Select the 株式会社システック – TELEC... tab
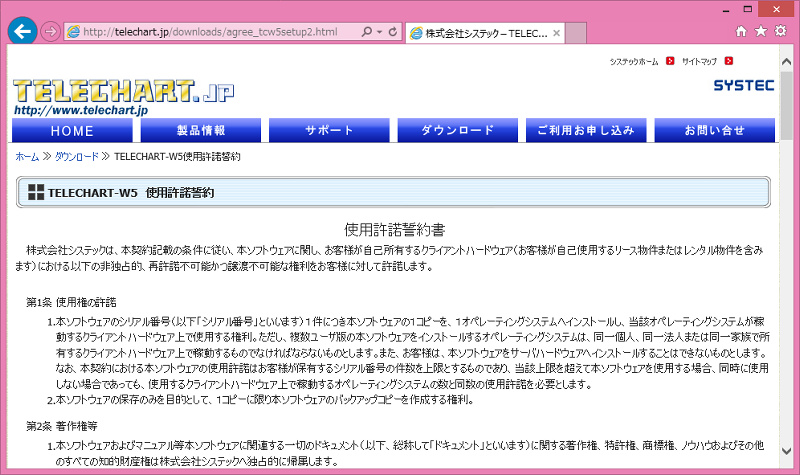This screenshot has height=475, width=800. 485,33
